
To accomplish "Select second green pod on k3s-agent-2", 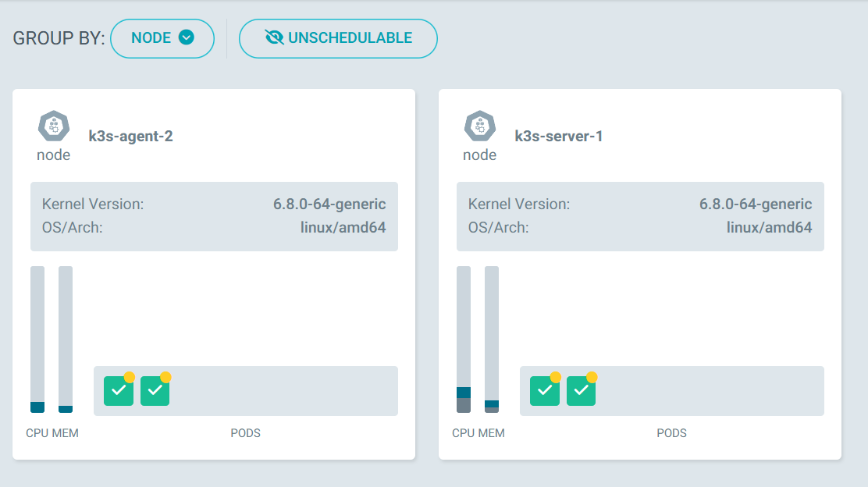I will [x=155, y=391].
